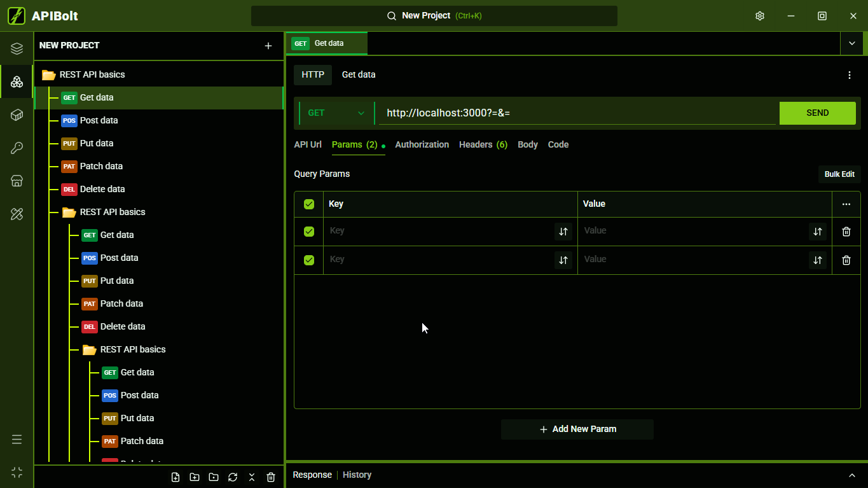Click the refresh icon in collection footer
Image resolution: width=868 pixels, height=488 pixels.
click(233, 477)
